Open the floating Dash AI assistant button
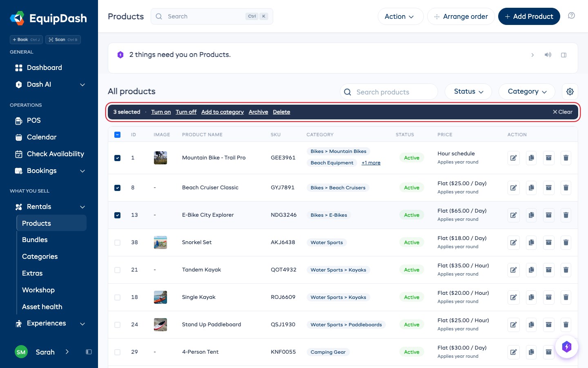 tap(567, 347)
